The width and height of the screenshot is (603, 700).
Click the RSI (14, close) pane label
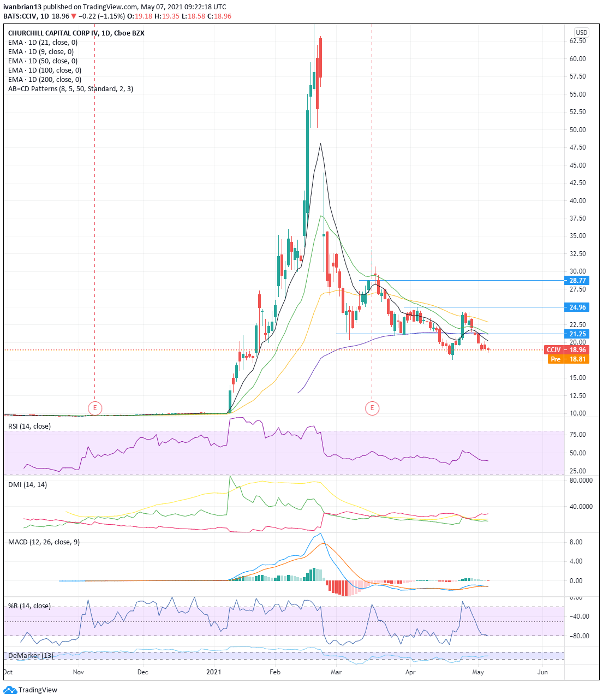[29, 426]
